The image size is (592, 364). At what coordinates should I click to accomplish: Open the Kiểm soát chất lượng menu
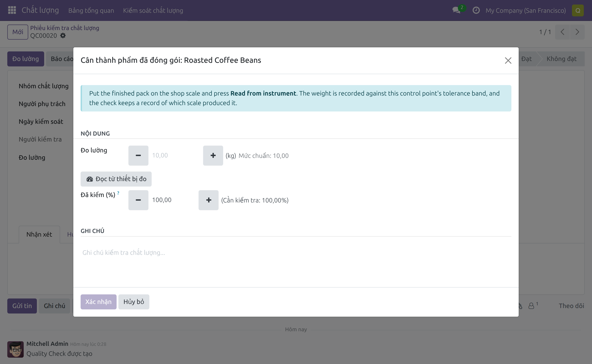coord(153,10)
